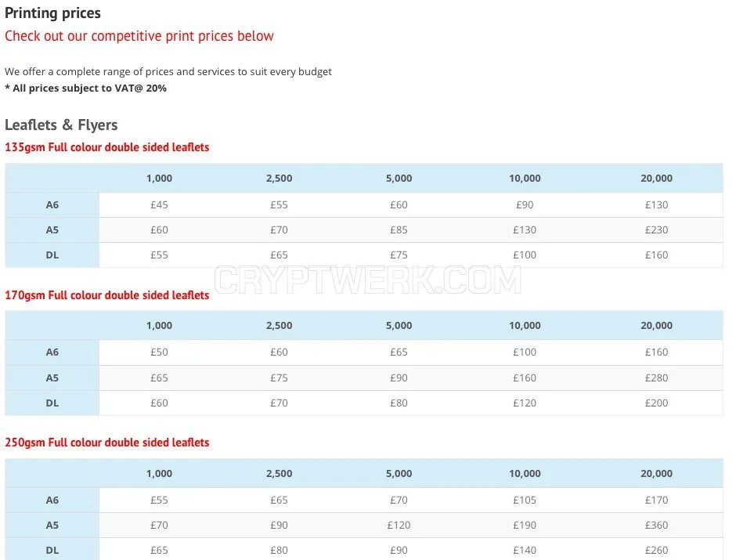Select the 10,000 column header in 135gsm table
Viewport: 736px width, 560px height.
525,179
